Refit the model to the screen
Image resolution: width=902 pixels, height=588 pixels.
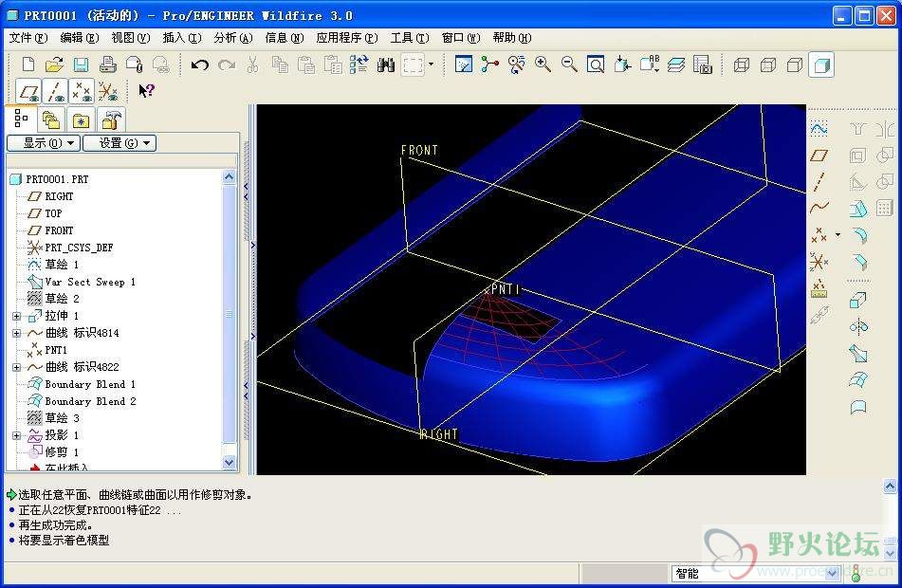coord(596,64)
